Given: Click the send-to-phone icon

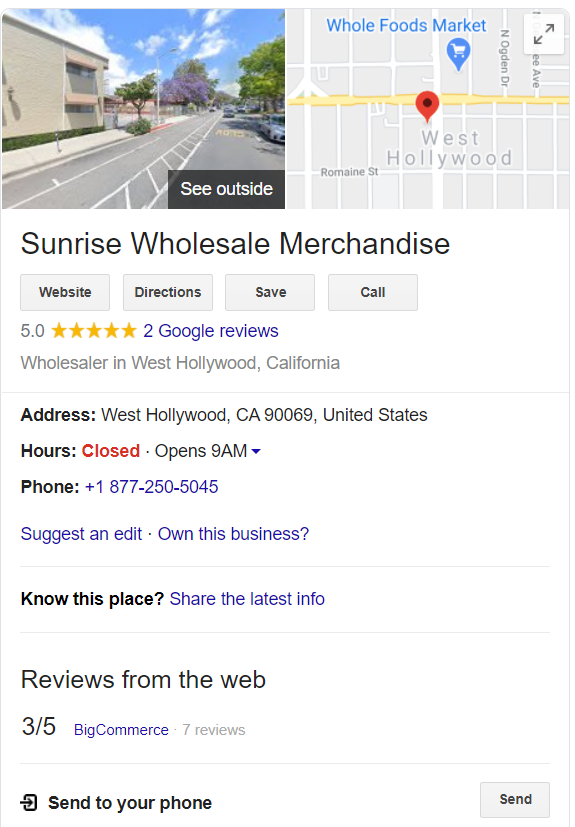Looking at the screenshot, I should [x=29, y=802].
